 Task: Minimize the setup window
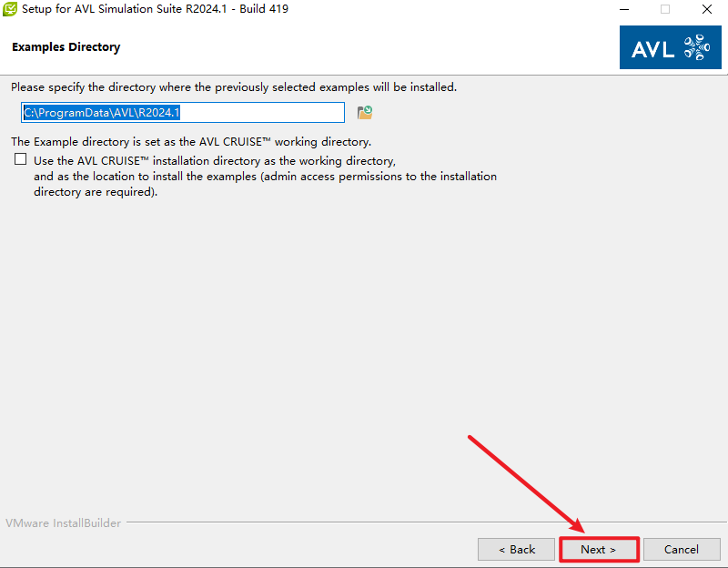pos(623,9)
